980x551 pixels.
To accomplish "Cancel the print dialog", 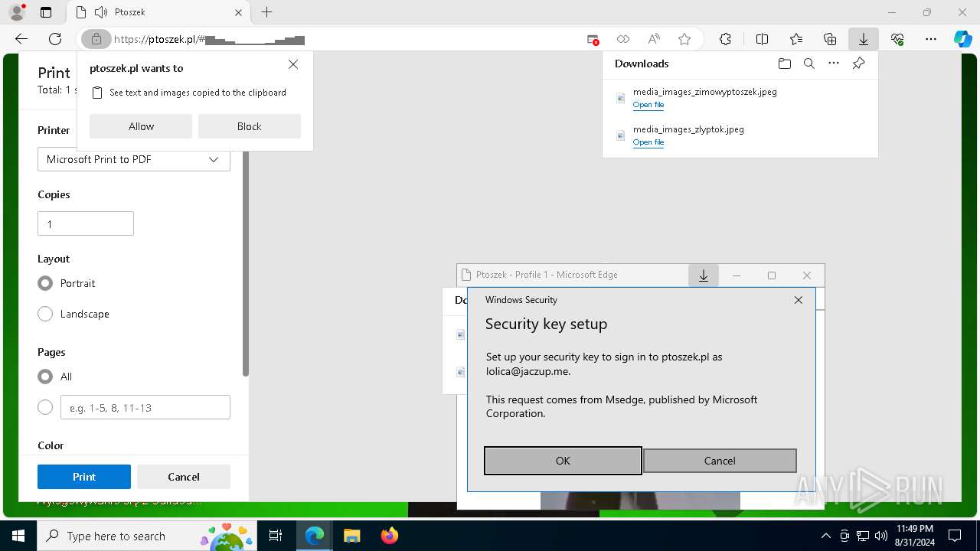I will (x=184, y=477).
